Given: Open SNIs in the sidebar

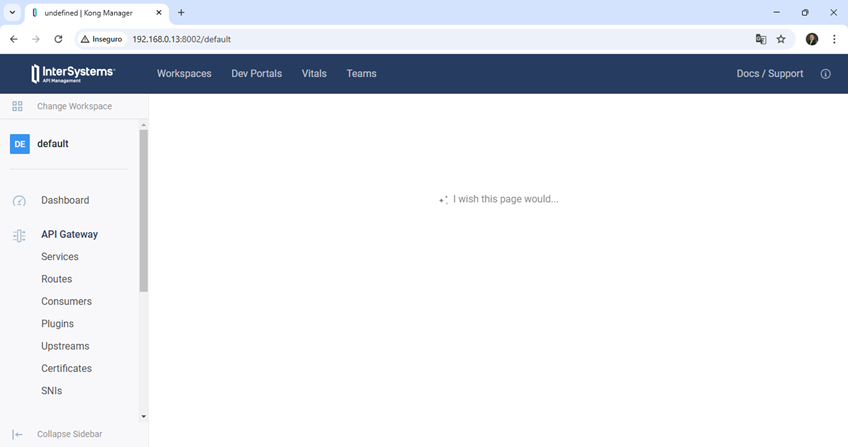Looking at the screenshot, I should tap(51, 391).
